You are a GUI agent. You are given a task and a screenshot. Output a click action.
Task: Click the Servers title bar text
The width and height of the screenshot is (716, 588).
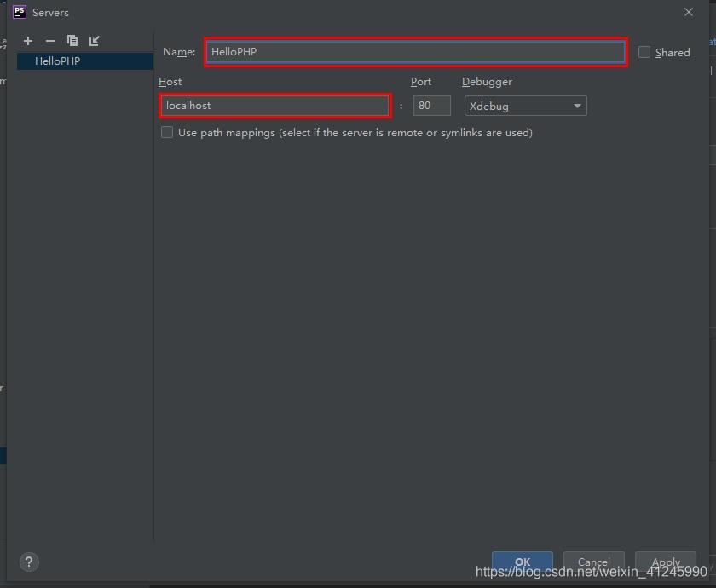(50, 13)
